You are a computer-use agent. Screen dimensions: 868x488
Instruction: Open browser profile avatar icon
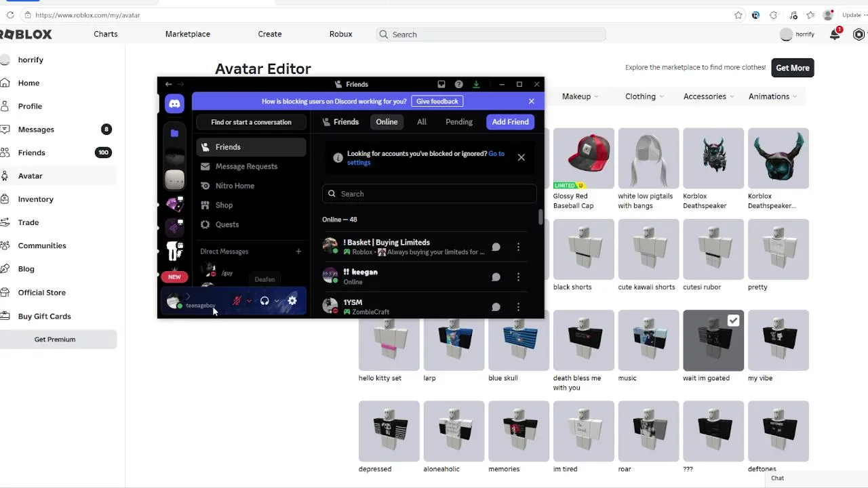[x=828, y=15]
